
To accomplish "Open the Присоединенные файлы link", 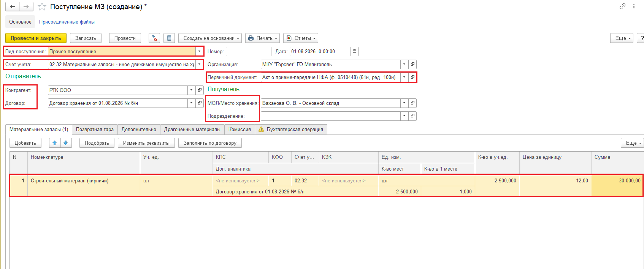I will click(x=67, y=22).
